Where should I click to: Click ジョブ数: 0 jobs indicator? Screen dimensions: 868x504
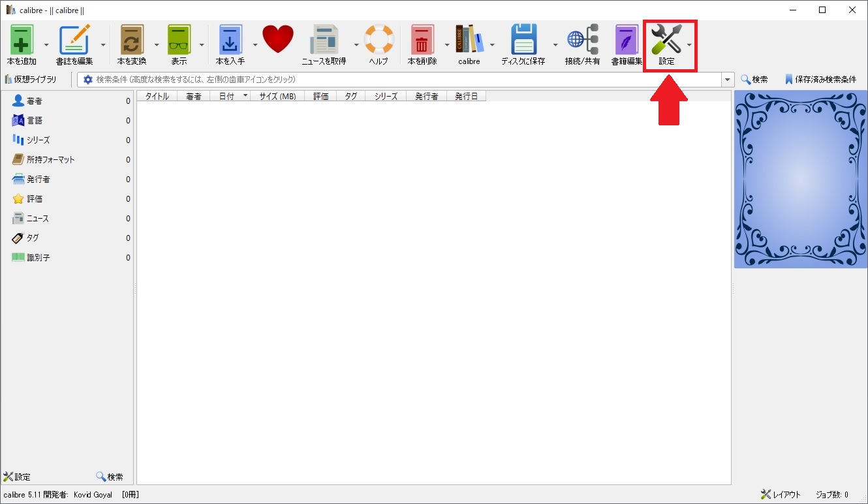832,494
